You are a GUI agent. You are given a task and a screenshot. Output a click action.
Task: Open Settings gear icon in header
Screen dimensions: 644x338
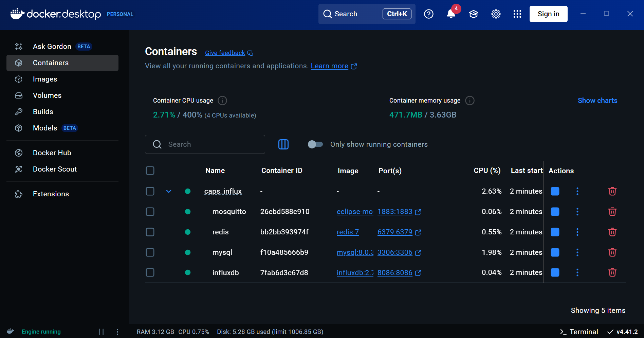click(x=496, y=14)
